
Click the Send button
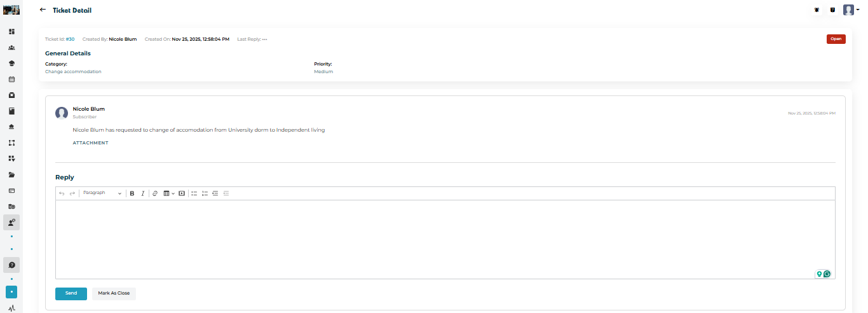pos(71,293)
